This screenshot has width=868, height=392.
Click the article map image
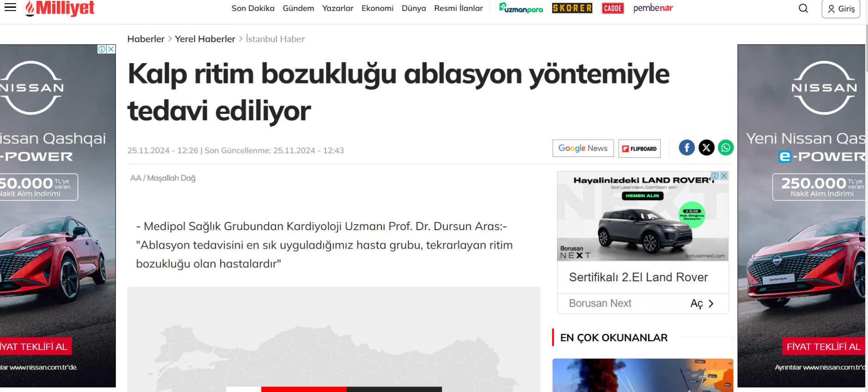pyautogui.click(x=334, y=339)
